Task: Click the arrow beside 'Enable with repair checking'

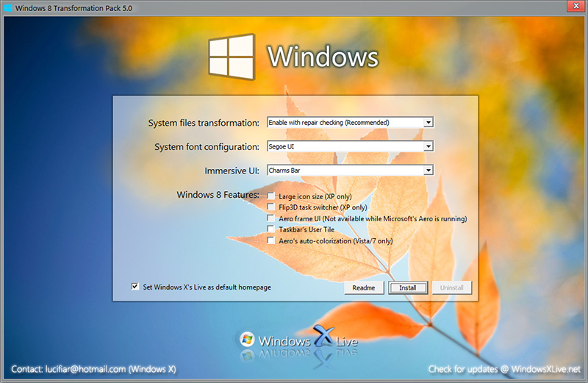Action: click(429, 122)
